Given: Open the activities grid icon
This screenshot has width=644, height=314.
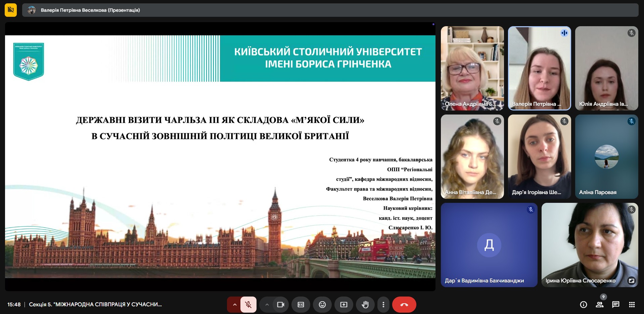Looking at the screenshot, I should click(x=632, y=305).
